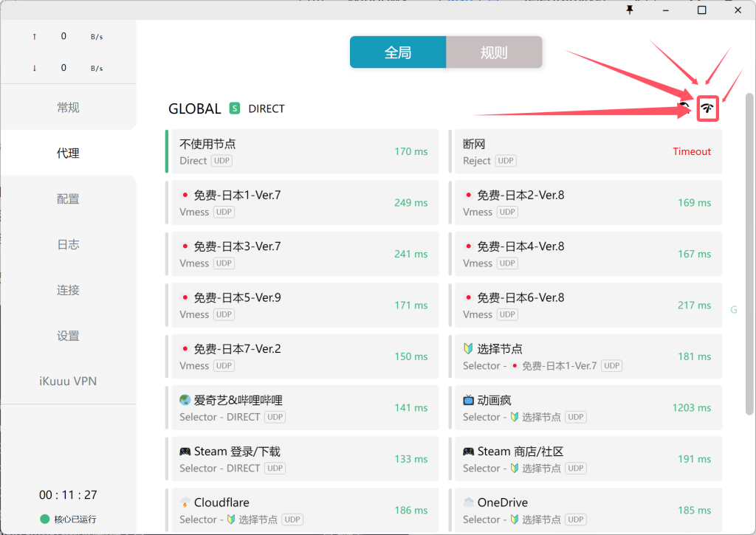Select the 不使用节点 Direct node
The height and width of the screenshot is (535, 756).
click(x=303, y=151)
